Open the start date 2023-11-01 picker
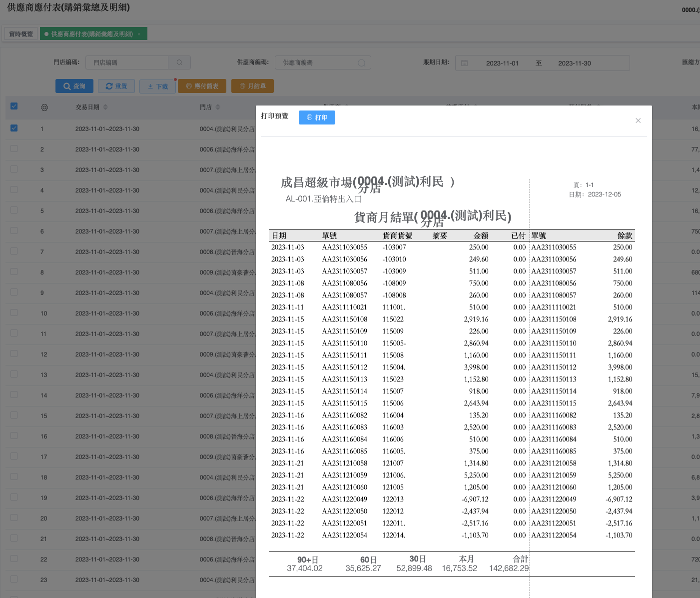 (502, 63)
